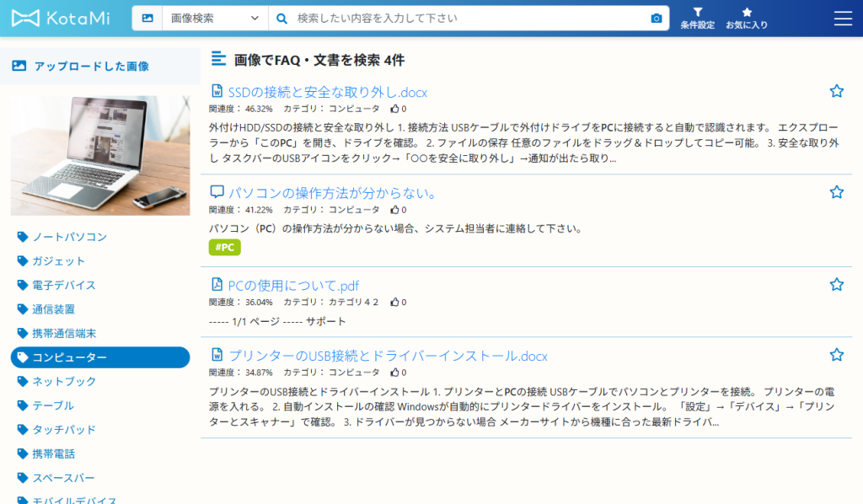
Task: Select the ノートパソコン tag
Action: [x=69, y=237]
